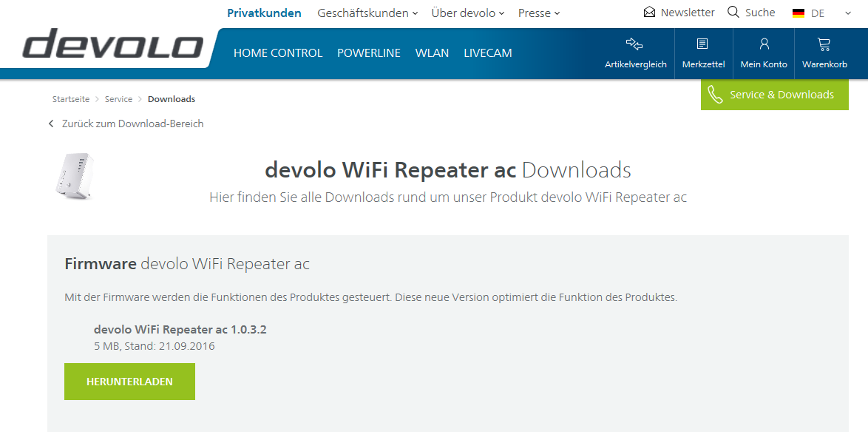Image resolution: width=868 pixels, height=440 pixels.
Task: Go back via Zurück zum Download-Bereich
Action: click(132, 123)
